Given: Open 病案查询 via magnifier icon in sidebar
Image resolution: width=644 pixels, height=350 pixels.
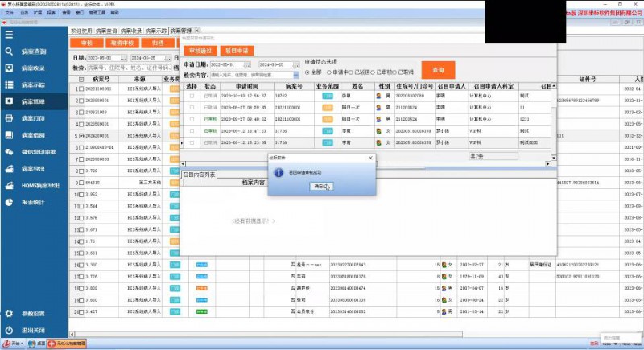Looking at the screenshot, I should [x=8, y=51].
